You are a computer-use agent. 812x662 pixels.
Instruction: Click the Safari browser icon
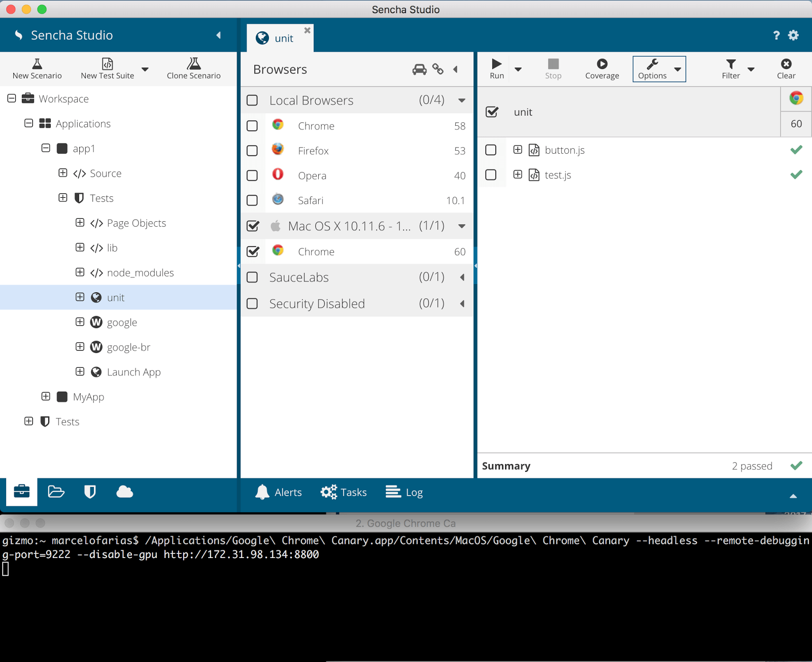coord(278,199)
